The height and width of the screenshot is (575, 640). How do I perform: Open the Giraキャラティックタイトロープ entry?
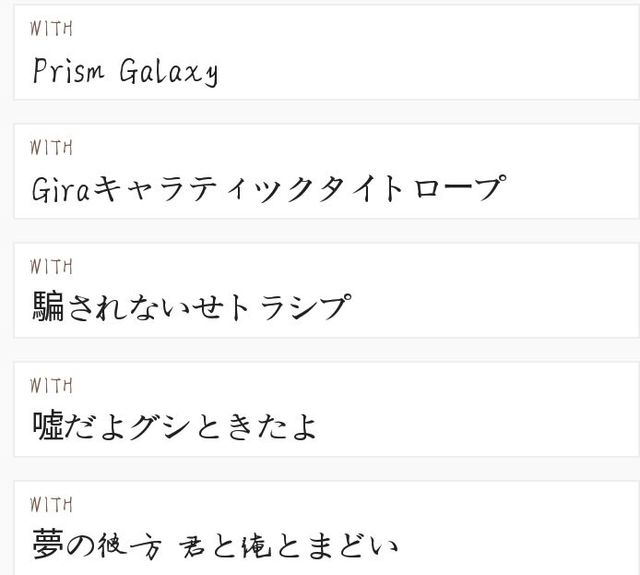pos(327,171)
